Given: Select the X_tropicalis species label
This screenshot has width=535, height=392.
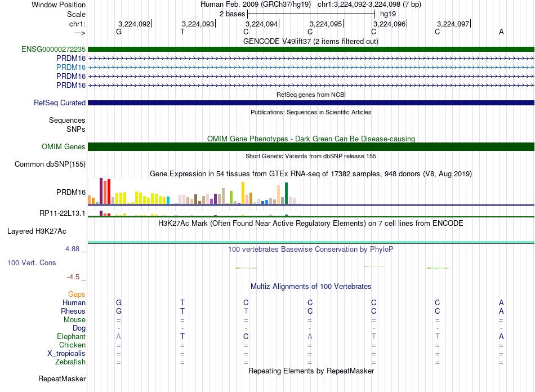Looking at the screenshot, I should (66, 354).
